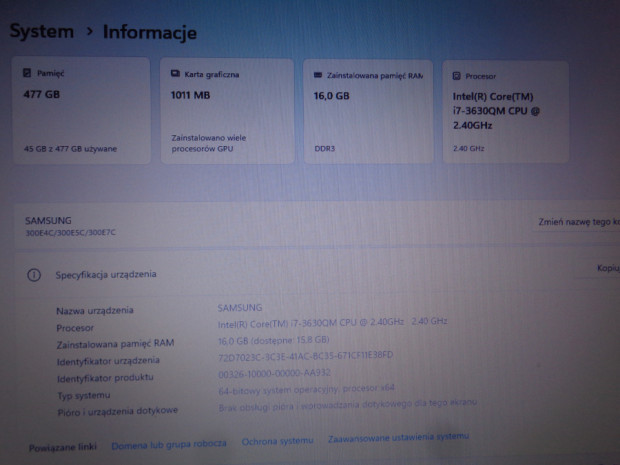Click the Powiązane linki label
Viewport: 620px width, 465px height.
(63, 447)
